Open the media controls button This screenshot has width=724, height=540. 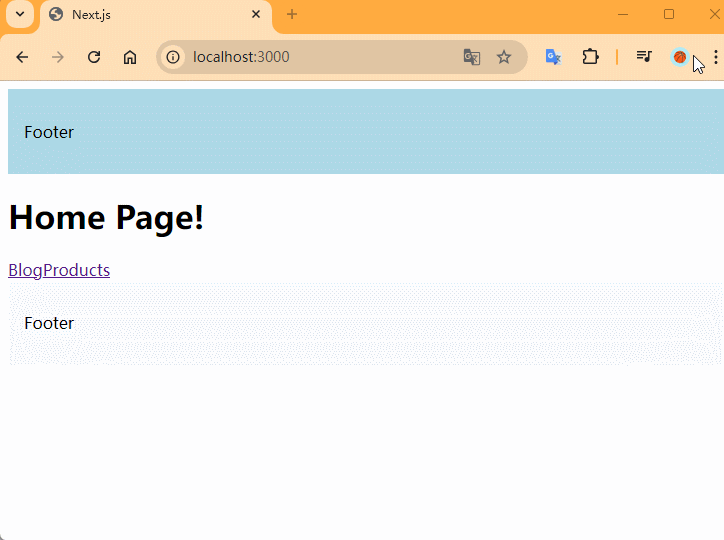click(x=644, y=57)
